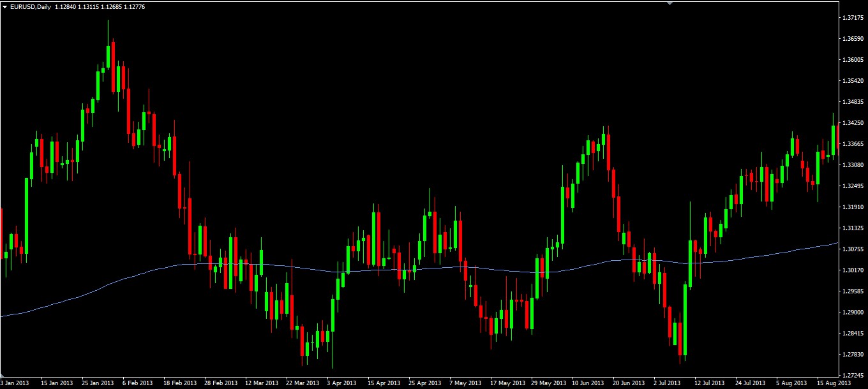Click the 1.27245 price level label
868x389 pixels.
tap(853, 376)
